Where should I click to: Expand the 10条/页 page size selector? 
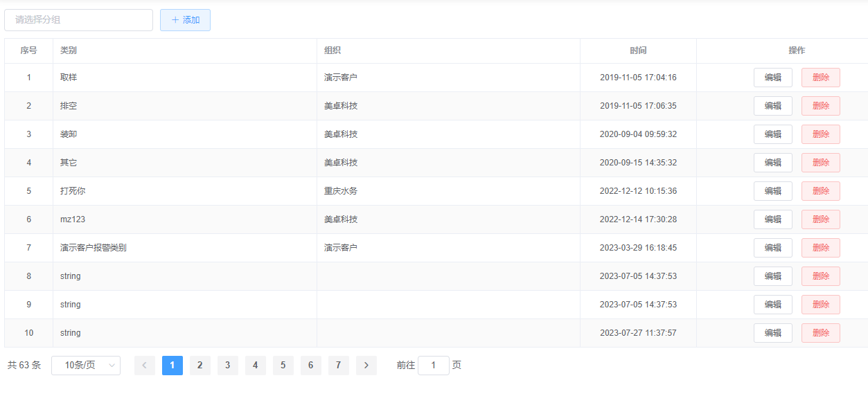(86, 366)
